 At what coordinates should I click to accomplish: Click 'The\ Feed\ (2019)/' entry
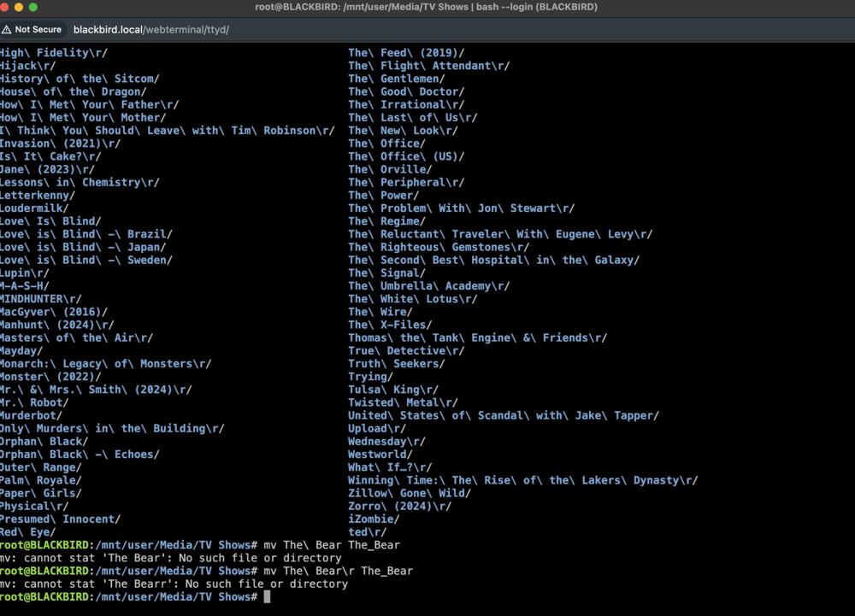click(406, 53)
